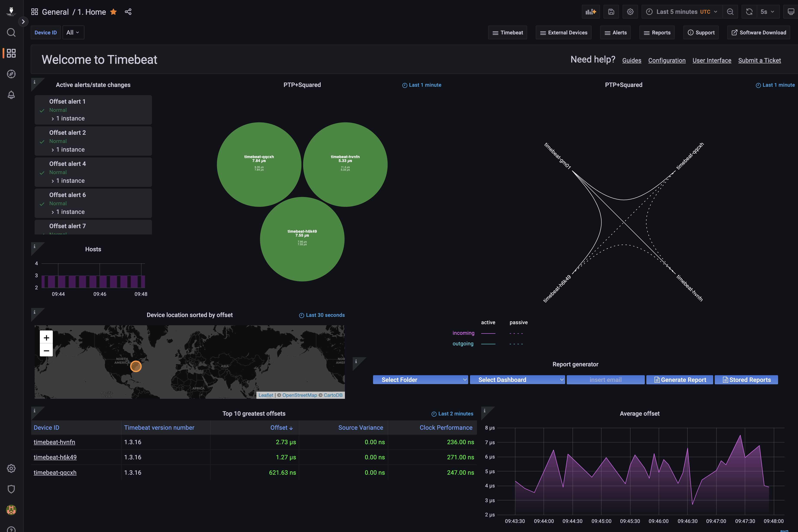798x532 pixels.
Task: Open the user avatar in sidebar
Action: [11, 510]
